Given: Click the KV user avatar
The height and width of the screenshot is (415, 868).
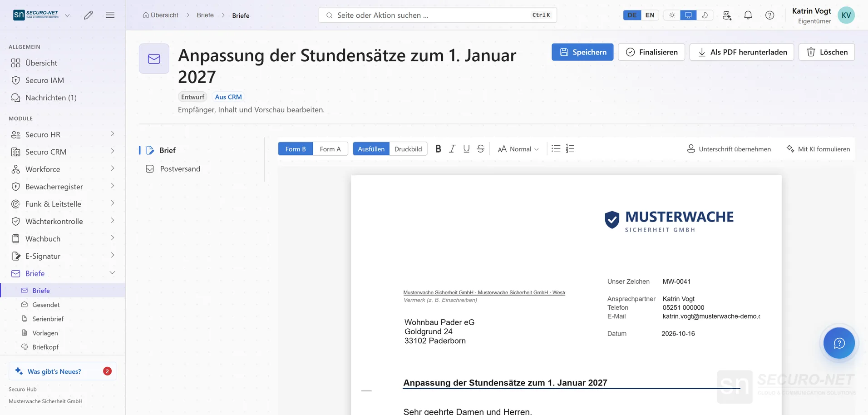Looking at the screenshot, I should (846, 15).
